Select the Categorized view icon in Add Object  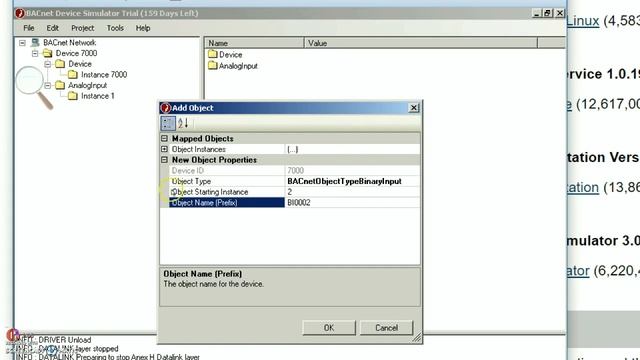[x=168, y=123]
